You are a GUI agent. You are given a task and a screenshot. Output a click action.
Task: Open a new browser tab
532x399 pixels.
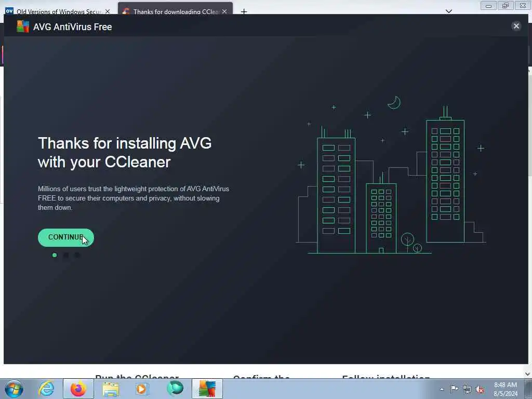[x=244, y=11]
